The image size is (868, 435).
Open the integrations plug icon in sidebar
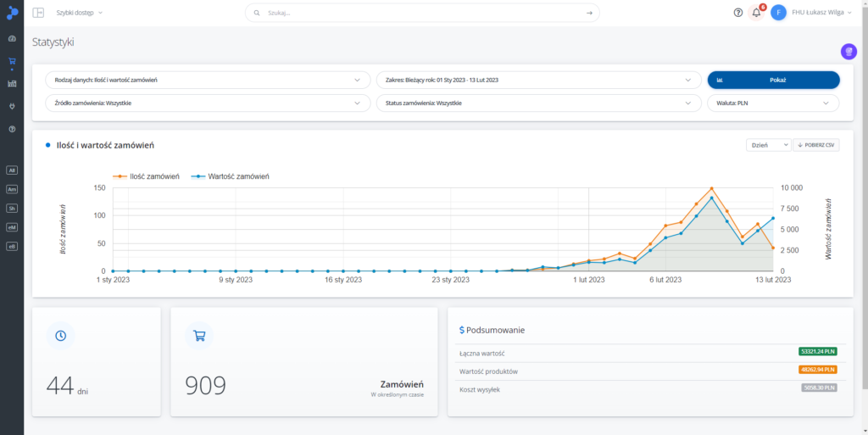point(12,106)
